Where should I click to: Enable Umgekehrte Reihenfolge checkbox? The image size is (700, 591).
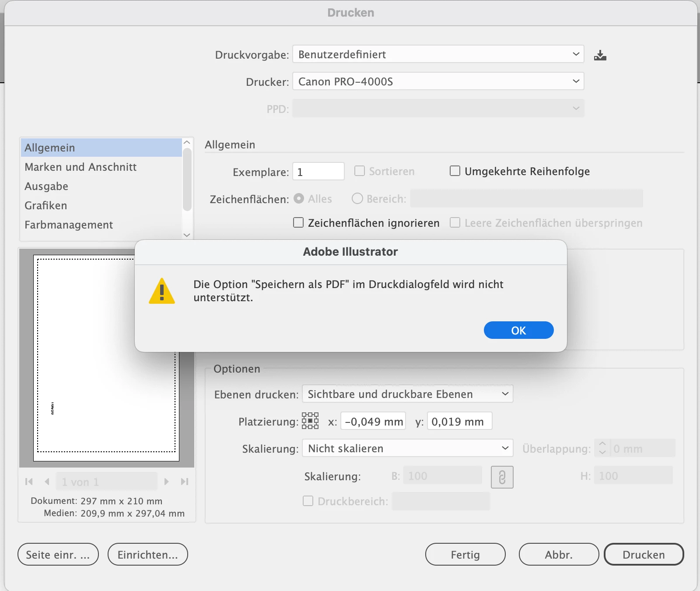point(455,171)
